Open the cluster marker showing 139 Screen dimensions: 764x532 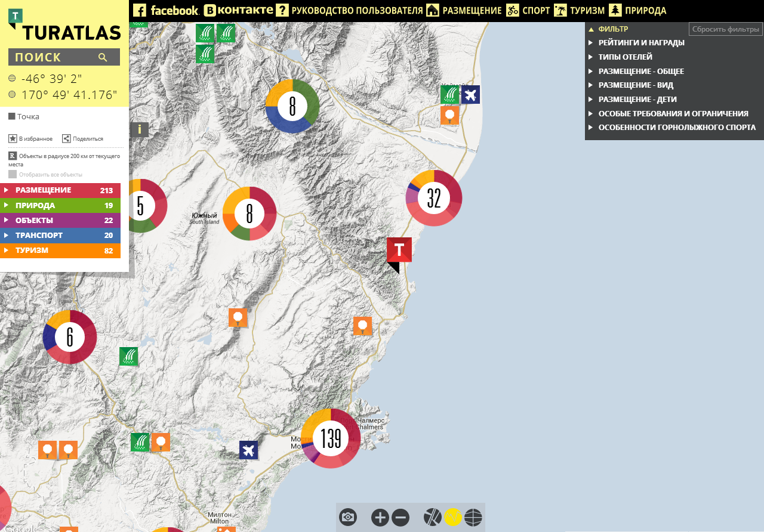point(331,438)
